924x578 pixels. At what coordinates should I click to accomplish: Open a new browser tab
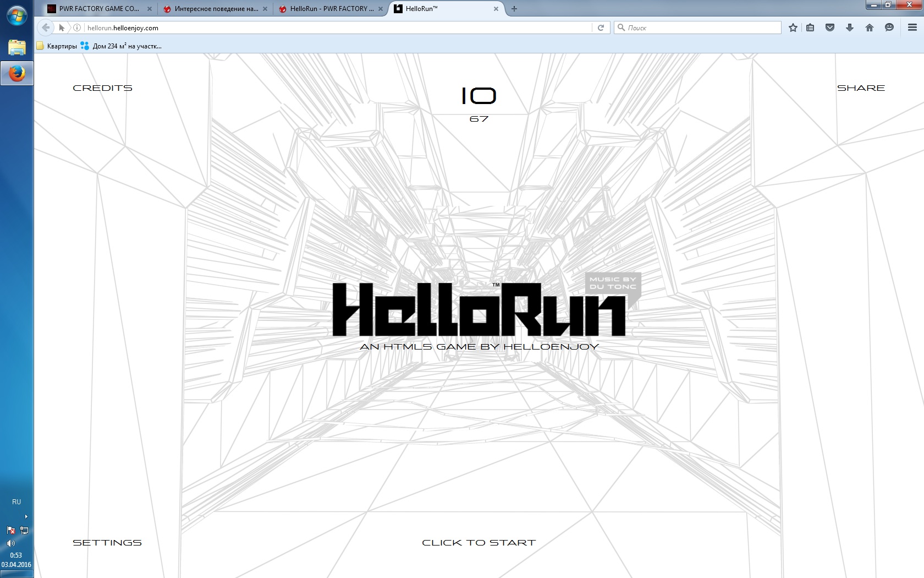[x=514, y=9]
